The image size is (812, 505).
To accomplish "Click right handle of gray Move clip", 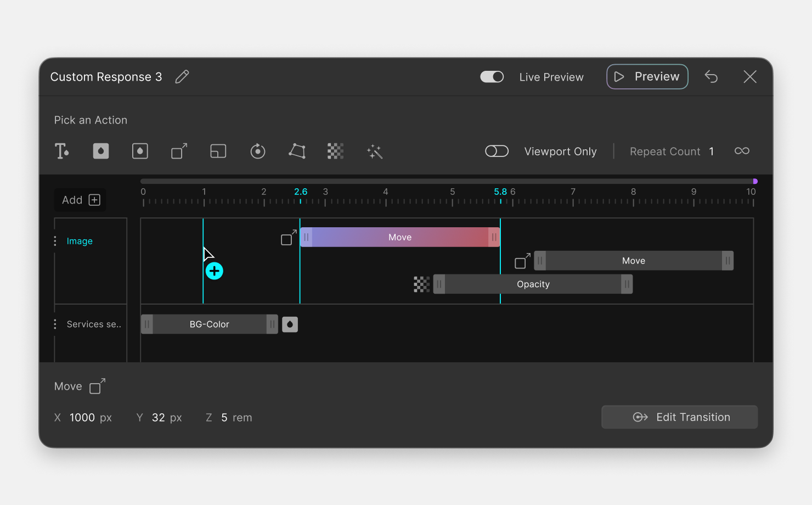I will point(728,261).
